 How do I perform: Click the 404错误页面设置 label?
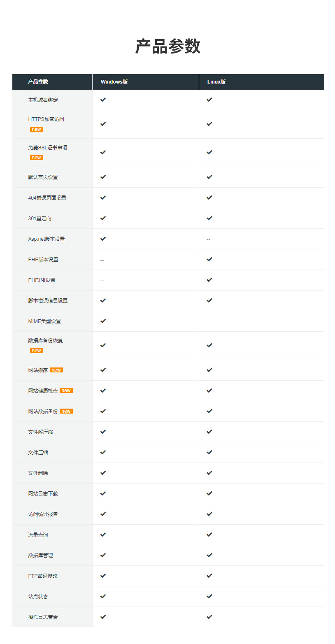pyautogui.click(x=47, y=198)
